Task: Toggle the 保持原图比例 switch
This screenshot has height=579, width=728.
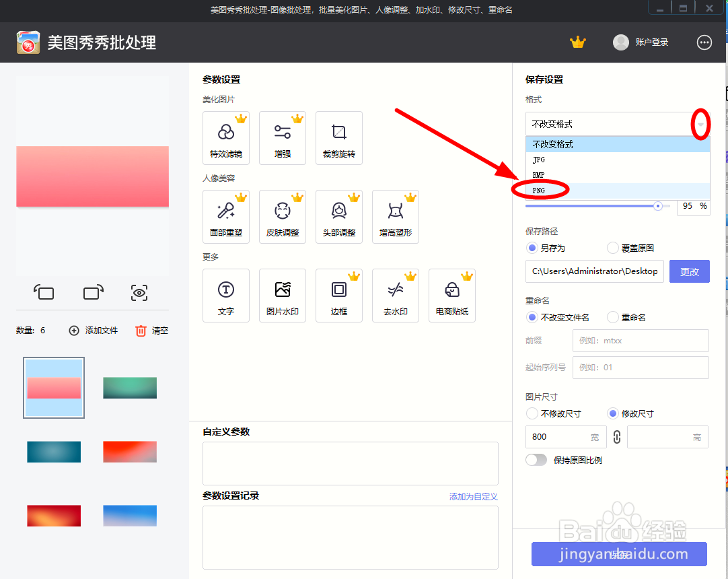Action: pos(536,460)
